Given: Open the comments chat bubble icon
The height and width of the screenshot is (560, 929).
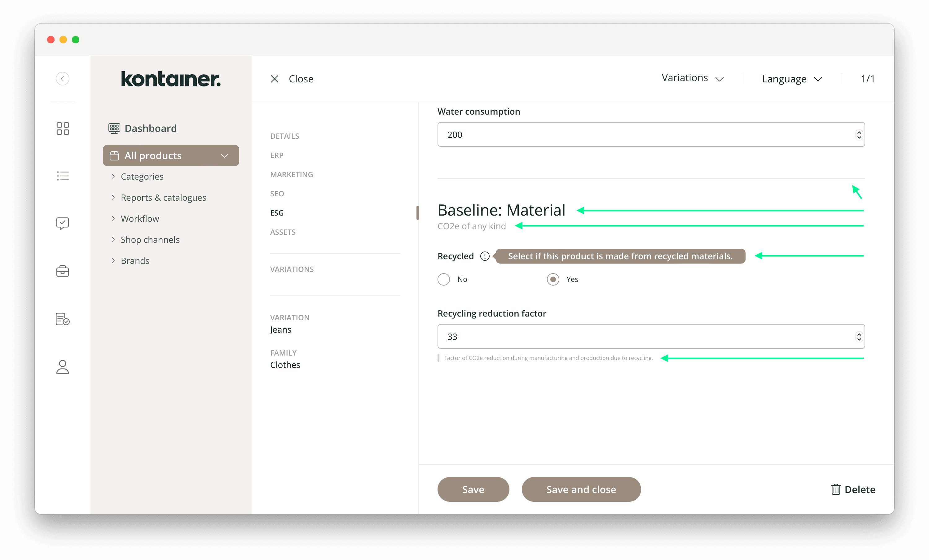Looking at the screenshot, I should pos(63,223).
